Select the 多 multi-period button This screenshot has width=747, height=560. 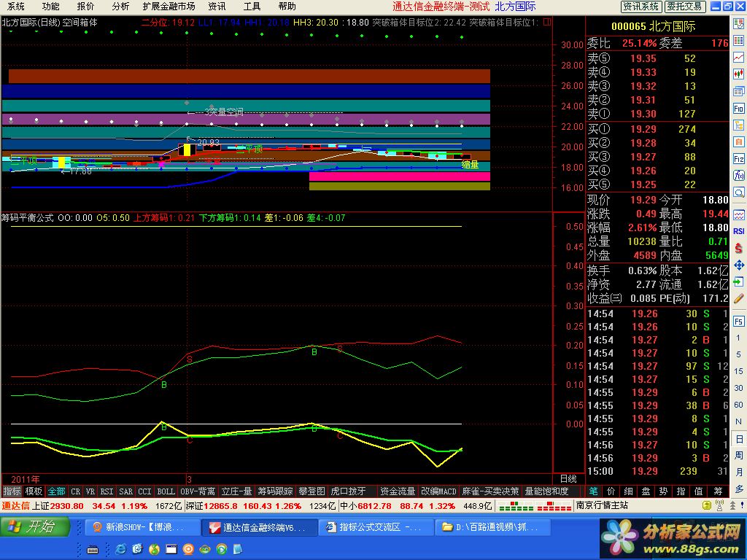click(x=738, y=489)
